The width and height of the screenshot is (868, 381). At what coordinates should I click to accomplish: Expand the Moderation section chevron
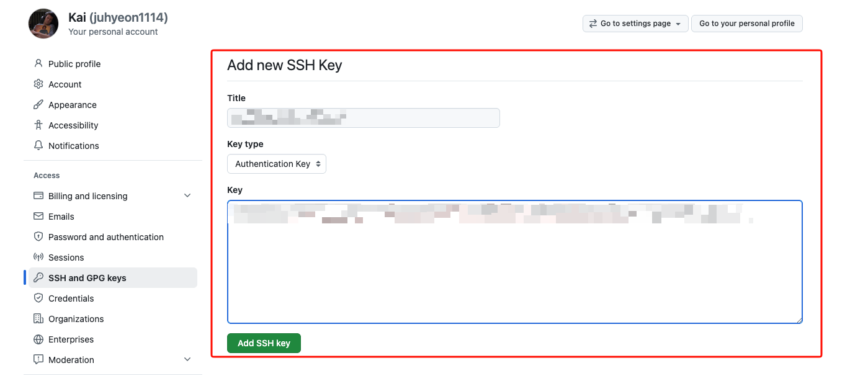click(x=187, y=359)
